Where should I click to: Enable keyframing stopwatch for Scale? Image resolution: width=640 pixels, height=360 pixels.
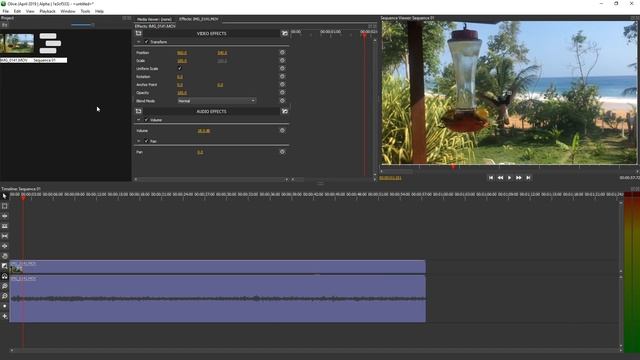coord(282,60)
